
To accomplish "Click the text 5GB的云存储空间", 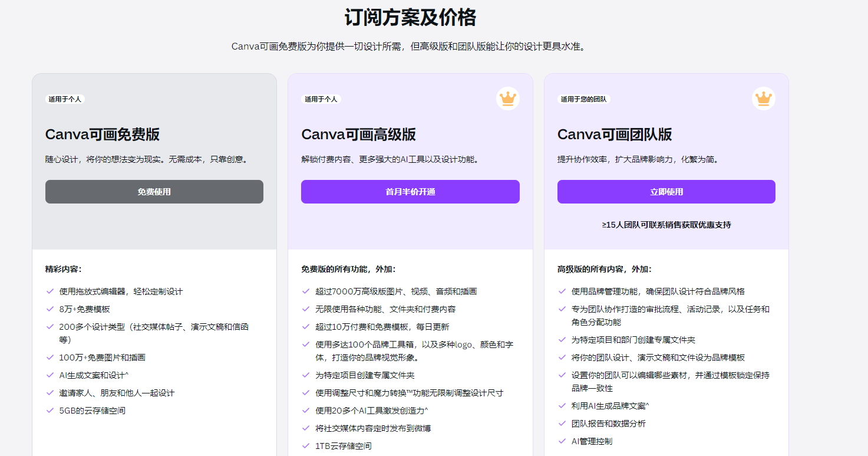I will coord(93,411).
